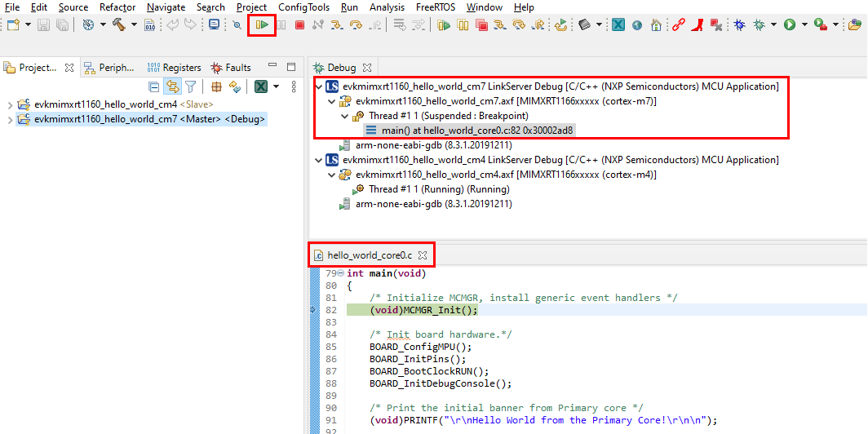Close the hello_world_core0.c editor tab
The width and height of the screenshot is (868, 434).
[x=423, y=255]
